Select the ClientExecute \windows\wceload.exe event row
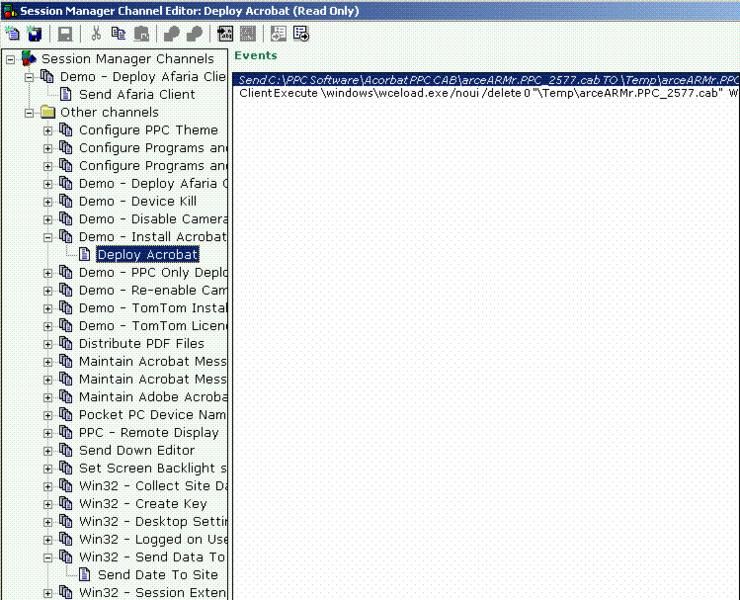Screen dimensions: 740x600 (486, 93)
